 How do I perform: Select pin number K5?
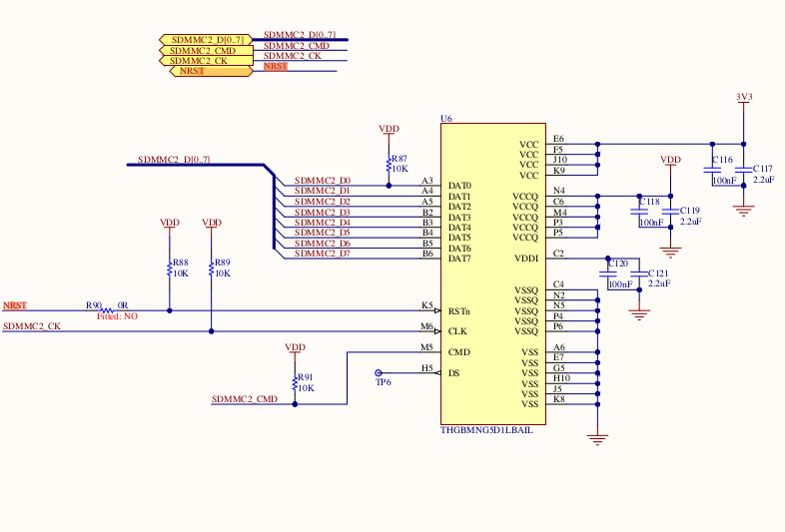click(x=427, y=305)
